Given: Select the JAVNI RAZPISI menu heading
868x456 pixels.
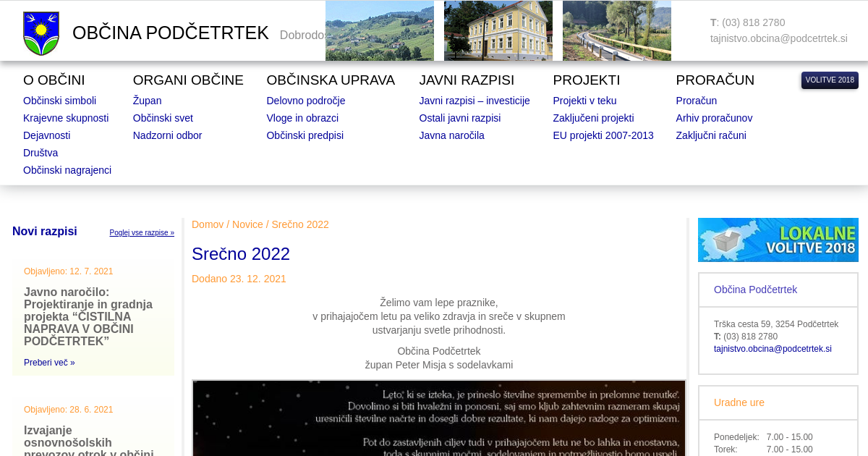Looking at the screenshot, I should tap(467, 80).
